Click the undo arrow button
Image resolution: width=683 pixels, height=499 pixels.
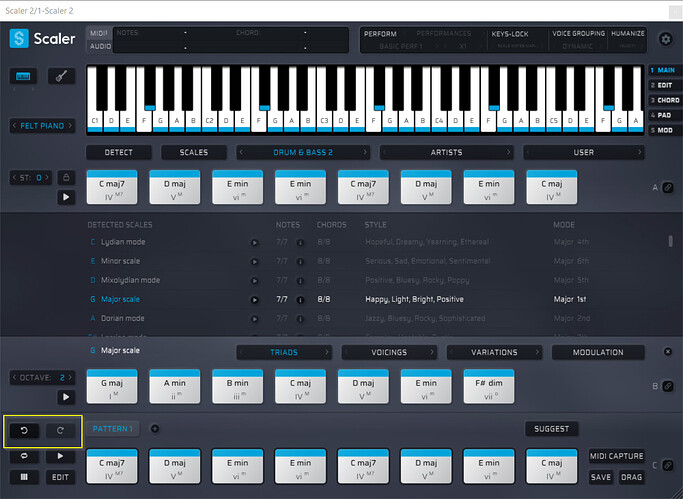(24, 431)
